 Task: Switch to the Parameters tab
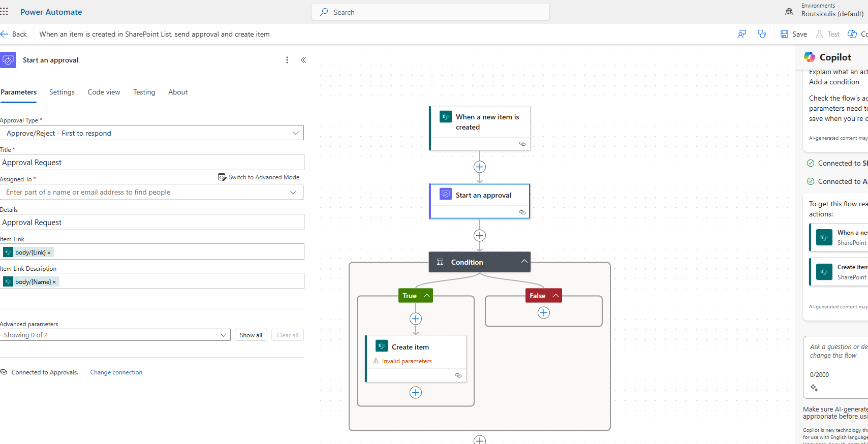click(x=18, y=92)
